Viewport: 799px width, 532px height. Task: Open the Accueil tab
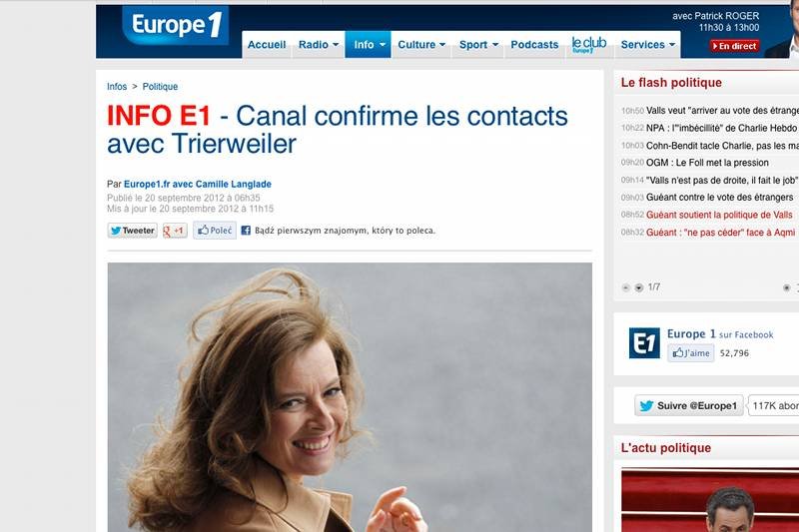tap(267, 45)
